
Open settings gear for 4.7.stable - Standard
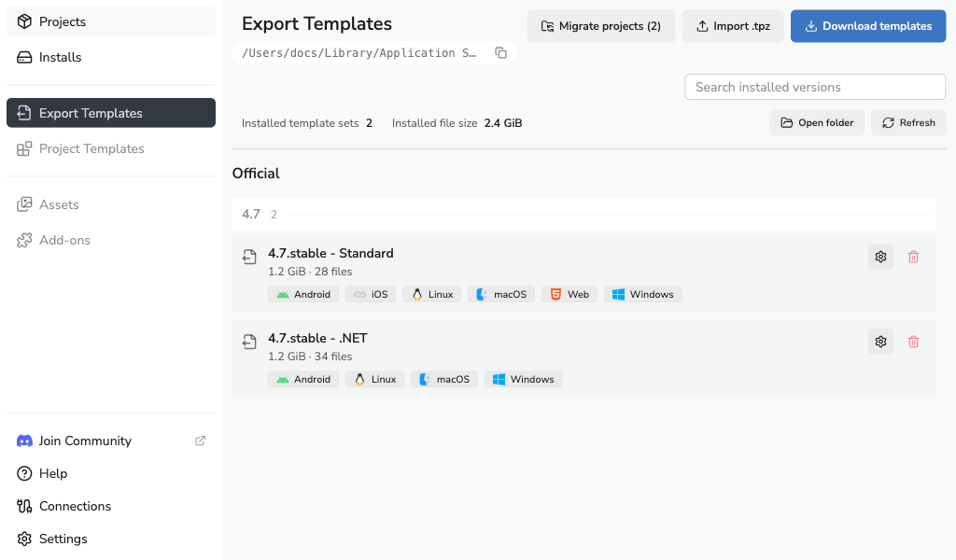[x=880, y=257]
